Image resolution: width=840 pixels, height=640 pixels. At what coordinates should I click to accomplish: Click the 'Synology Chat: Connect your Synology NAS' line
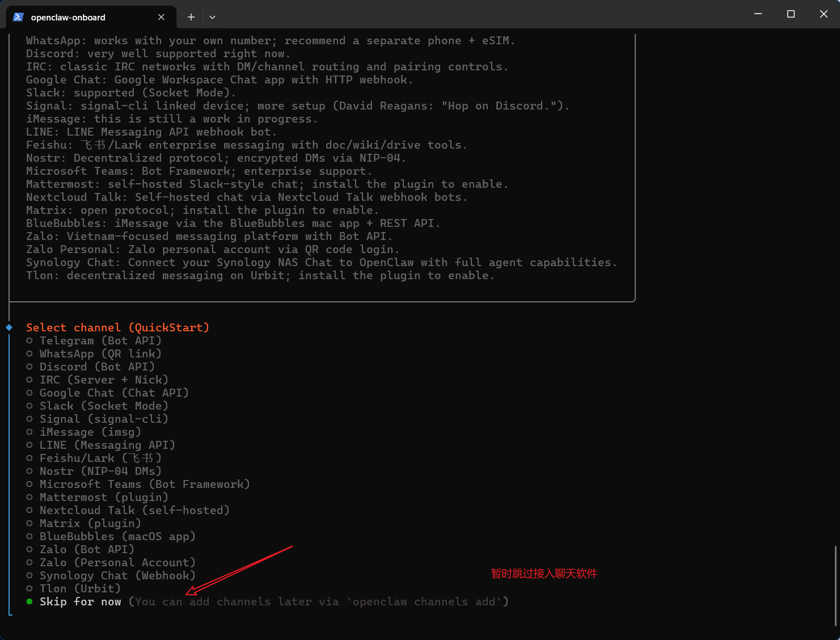(x=322, y=262)
